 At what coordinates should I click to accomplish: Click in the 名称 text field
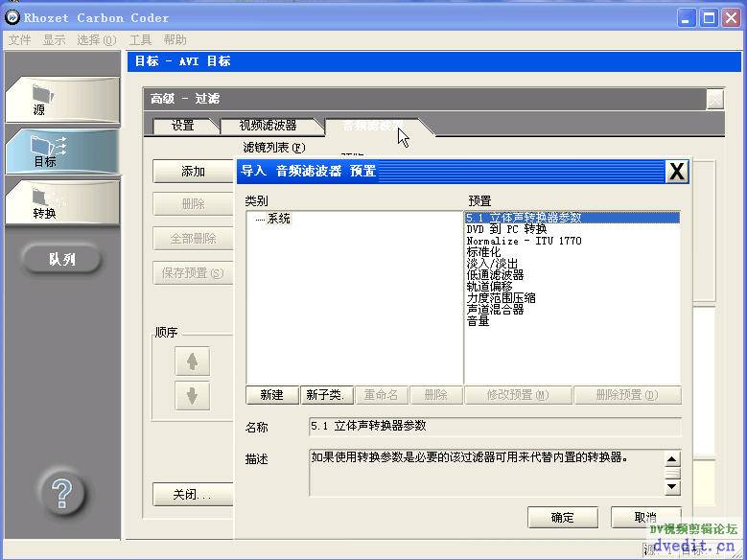[x=495, y=427]
